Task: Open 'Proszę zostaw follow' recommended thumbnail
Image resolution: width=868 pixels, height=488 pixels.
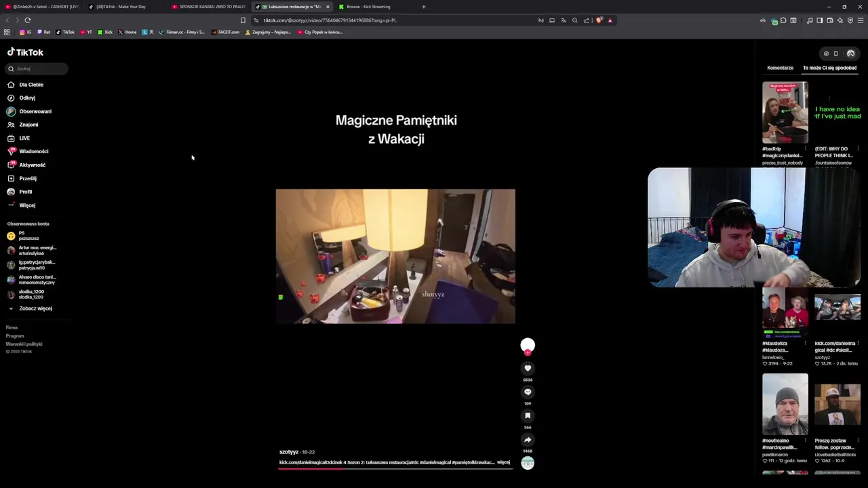Action: pyautogui.click(x=837, y=405)
